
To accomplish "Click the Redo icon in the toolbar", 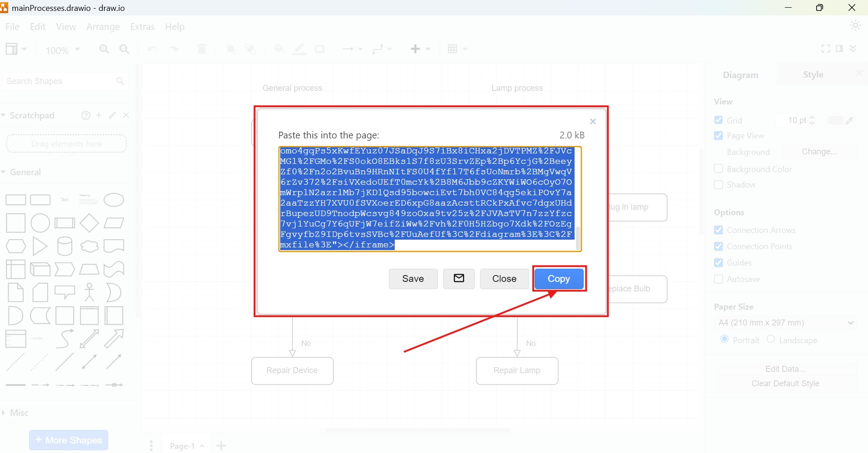I will 174,49.
